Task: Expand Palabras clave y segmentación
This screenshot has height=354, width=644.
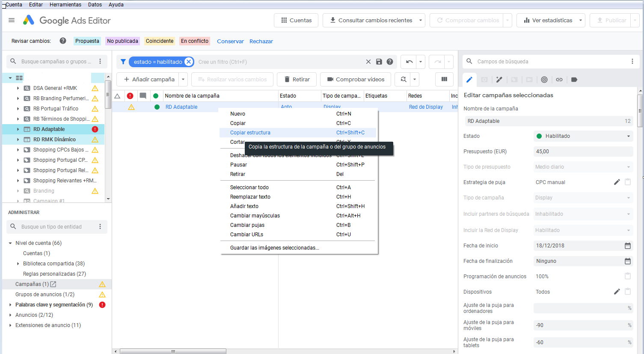Action: tap(10, 305)
